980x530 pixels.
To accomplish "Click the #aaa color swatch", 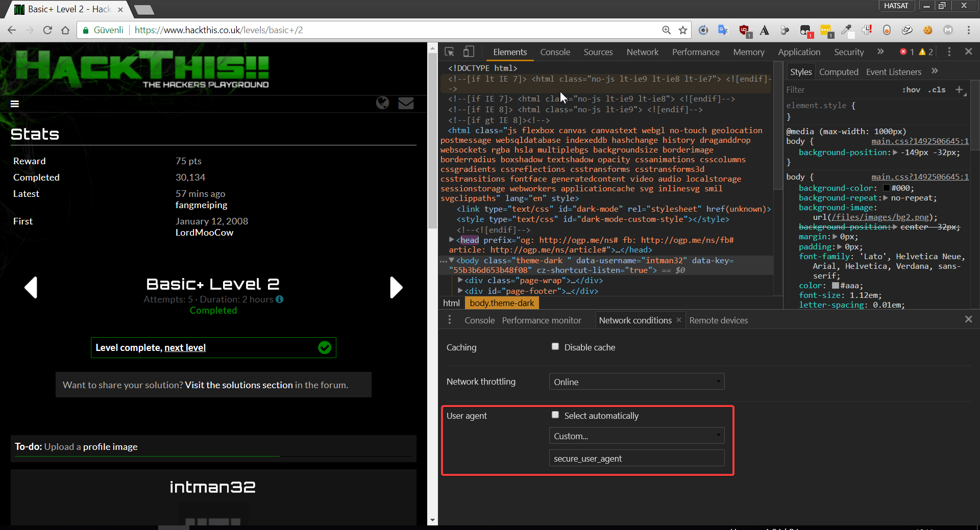I will click(x=835, y=286).
